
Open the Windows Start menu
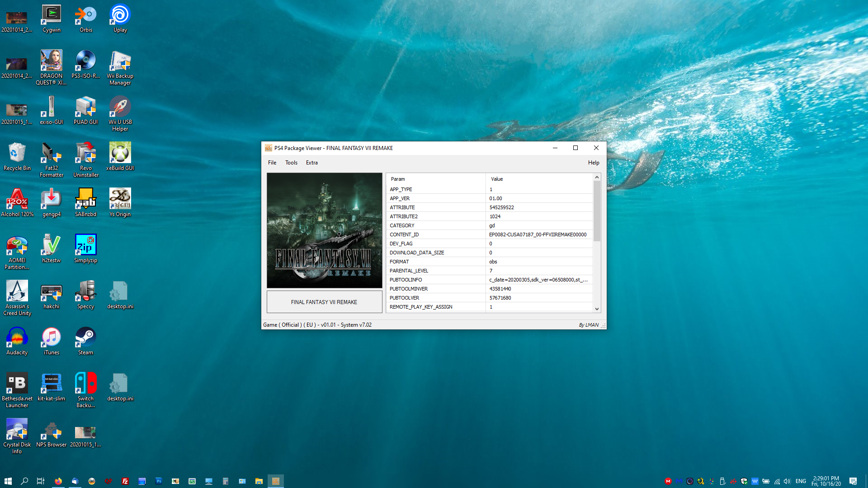coord(8,481)
